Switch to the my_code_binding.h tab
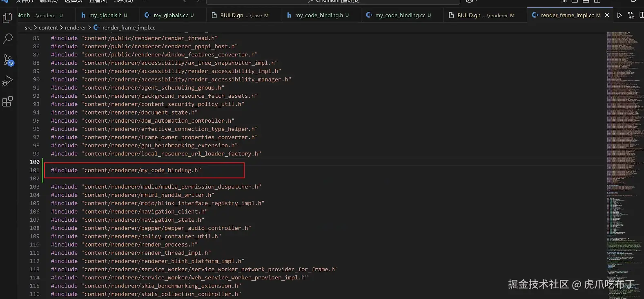This screenshot has width=644, height=299. pyautogui.click(x=321, y=15)
